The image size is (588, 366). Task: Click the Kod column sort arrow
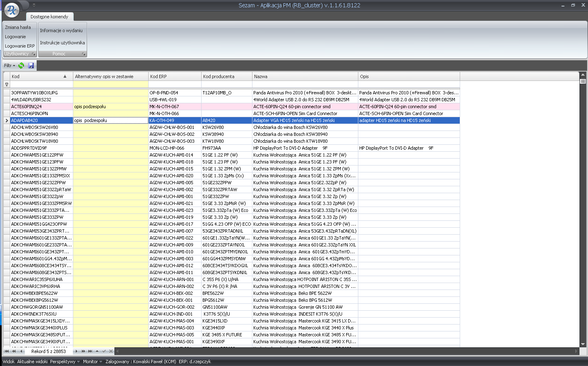[65, 76]
